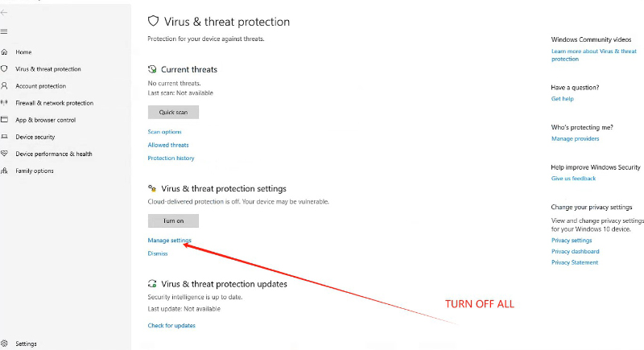Go back using the back arrow

point(4,12)
